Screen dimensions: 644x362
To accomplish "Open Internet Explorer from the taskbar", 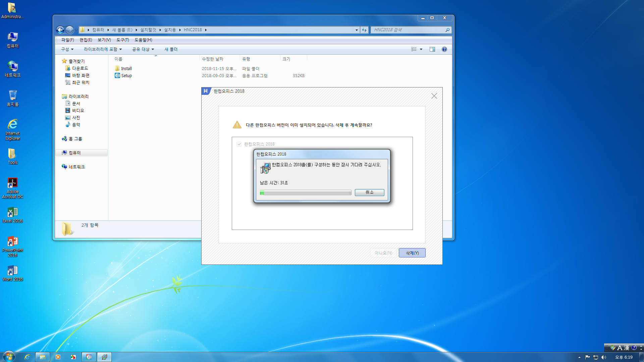I will point(27,357).
